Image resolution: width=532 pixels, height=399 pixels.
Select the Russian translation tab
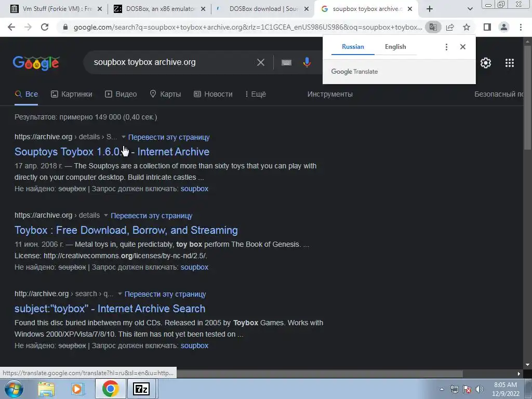353,47
